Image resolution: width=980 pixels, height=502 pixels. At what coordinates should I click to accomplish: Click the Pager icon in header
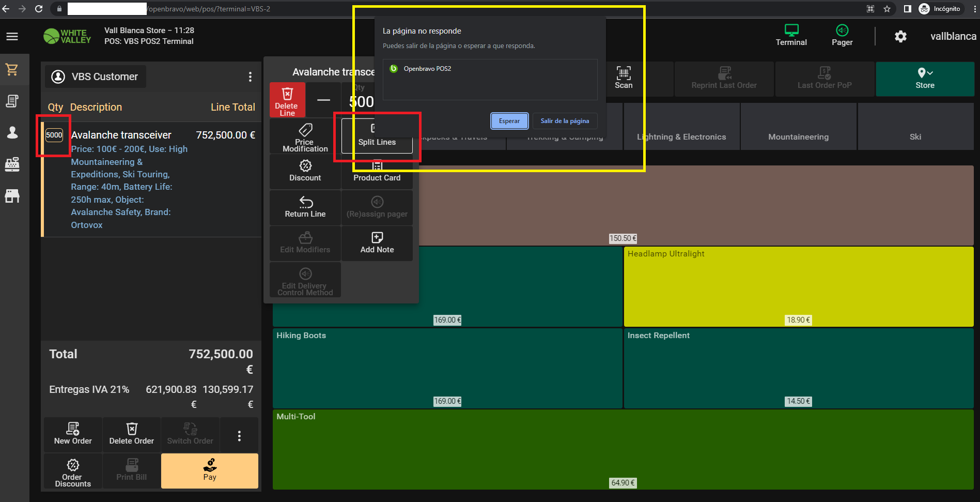pos(842,36)
